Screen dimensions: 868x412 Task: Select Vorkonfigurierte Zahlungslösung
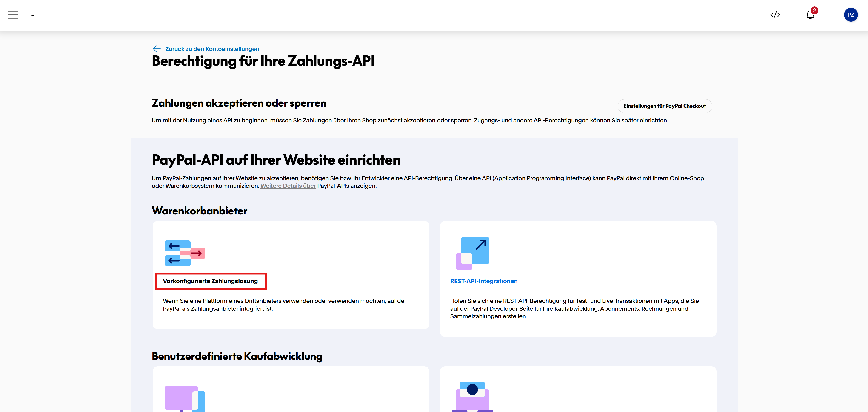click(210, 281)
